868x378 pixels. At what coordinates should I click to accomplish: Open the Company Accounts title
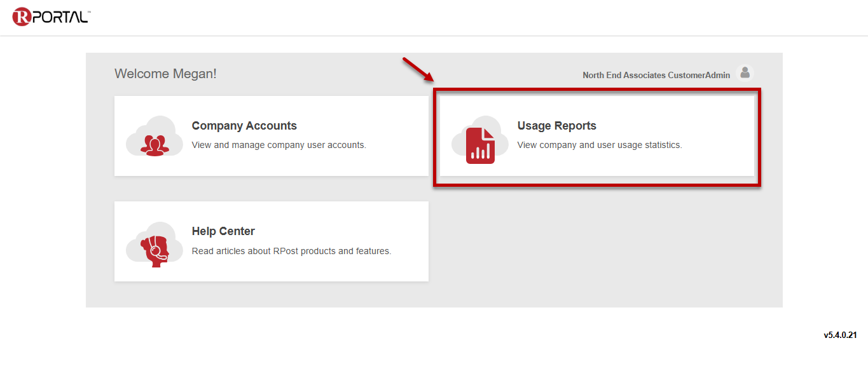pos(244,126)
